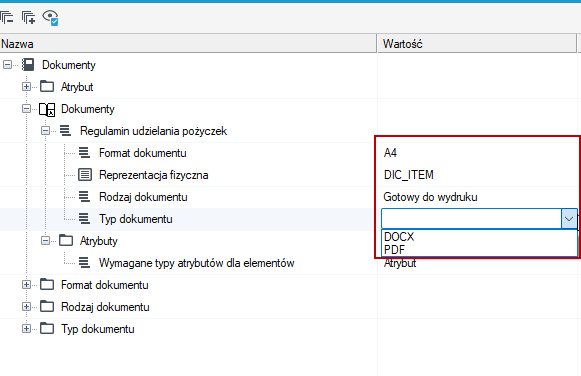Select Regulamin udzielania pożyczek item

coord(153,131)
